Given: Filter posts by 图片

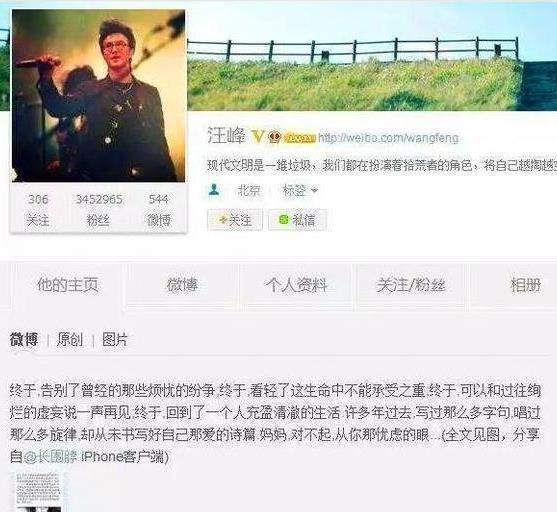Looking at the screenshot, I should point(114,340).
